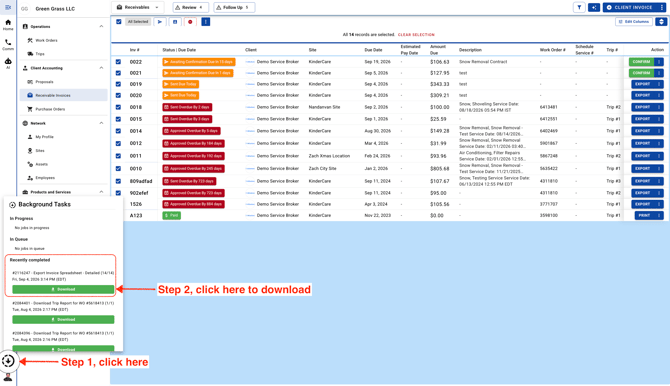Uncheck invoice 0022 checkbox
This screenshot has height=386, width=670.
click(118, 62)
